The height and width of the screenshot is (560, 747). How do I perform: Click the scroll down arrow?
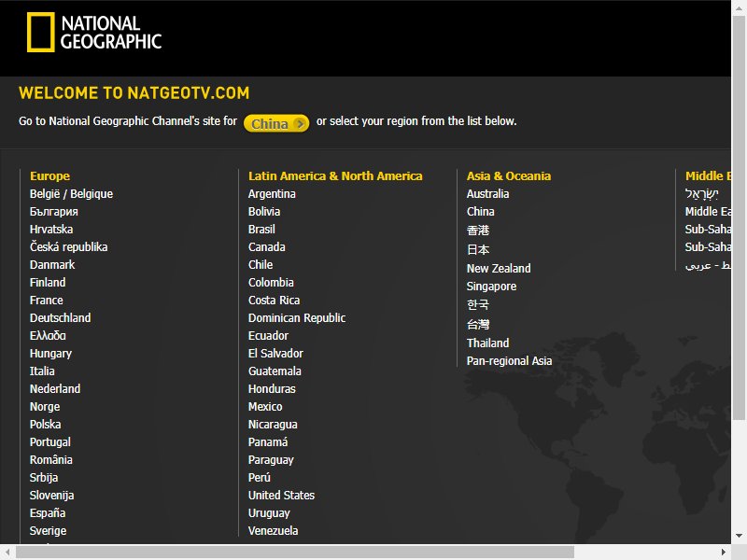pyautogui.click(x=739, y=536)
